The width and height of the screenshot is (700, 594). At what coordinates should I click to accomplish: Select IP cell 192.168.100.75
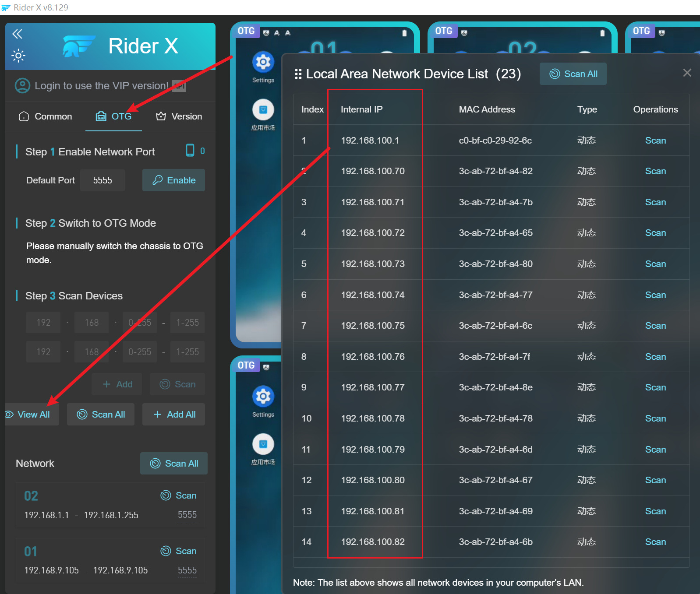pyautogui.click(x=373, y=326)
